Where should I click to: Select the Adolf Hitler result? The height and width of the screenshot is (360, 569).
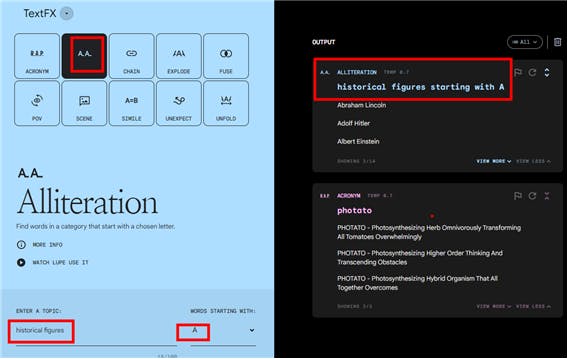(x=353, y=123)
